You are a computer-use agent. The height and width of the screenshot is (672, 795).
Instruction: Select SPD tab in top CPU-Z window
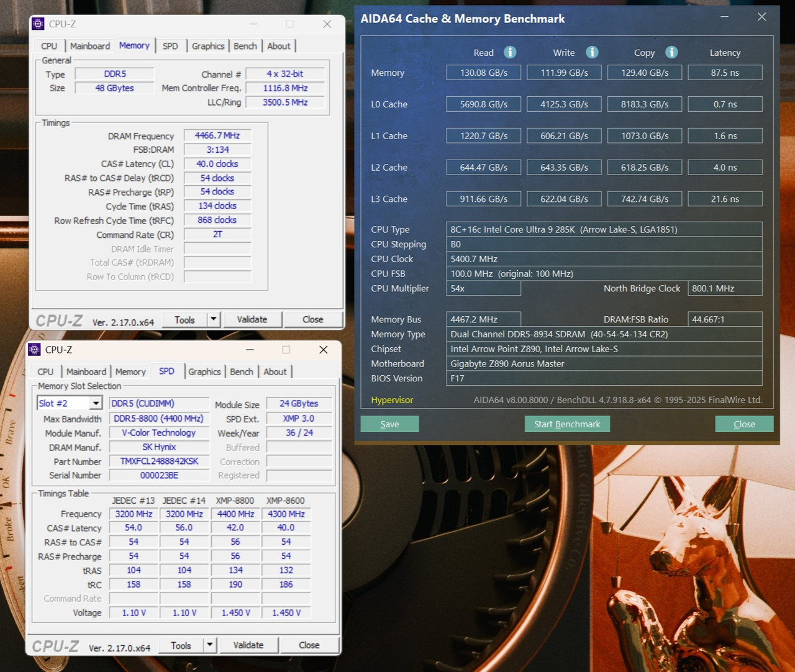point(170,46)
